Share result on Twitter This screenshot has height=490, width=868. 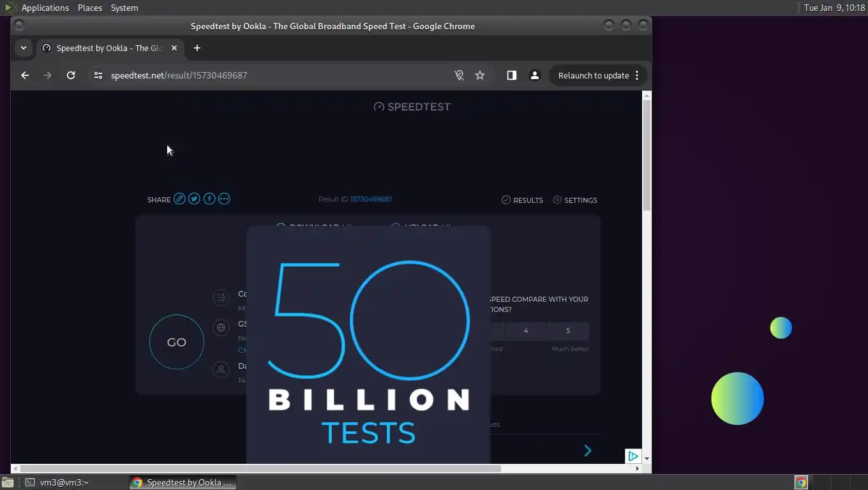coord(194,199)
